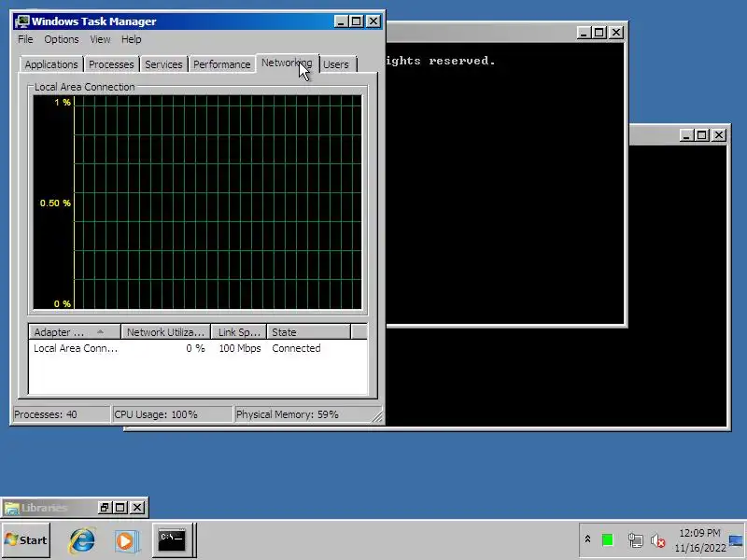
Task: Click the clock showing 12:09 PM
Action: click(698, 533)
